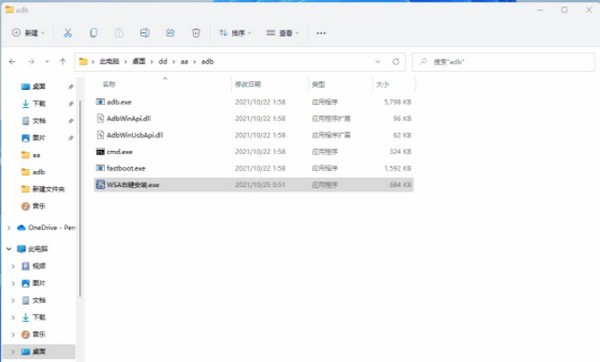
Task: Click the WSA installer file icon
Action: [100, 184]
